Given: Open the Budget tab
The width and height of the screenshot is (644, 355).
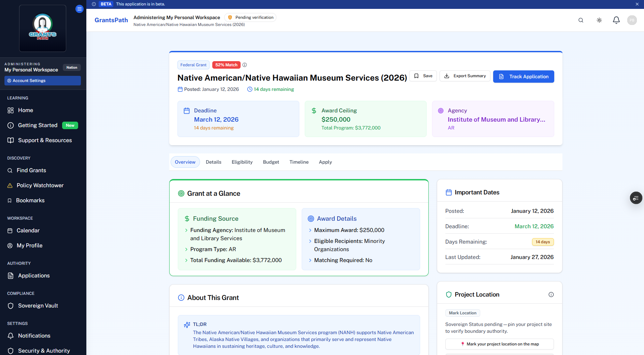Looking at the screenshot, I should point(271,162).
